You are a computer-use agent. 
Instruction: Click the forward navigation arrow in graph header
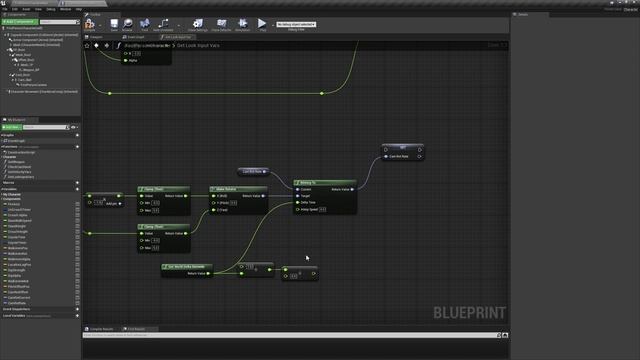pos(107,46)
